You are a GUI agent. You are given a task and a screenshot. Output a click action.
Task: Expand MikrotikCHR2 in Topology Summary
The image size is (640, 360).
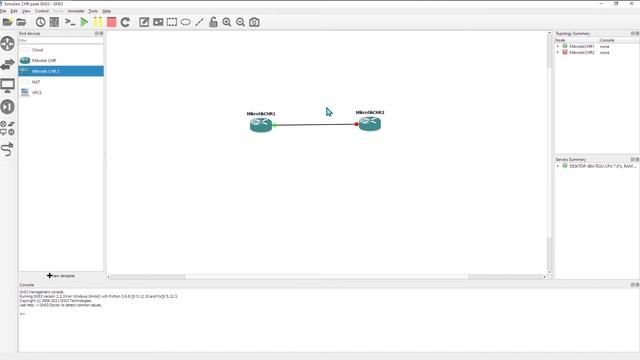click(558, 53)
